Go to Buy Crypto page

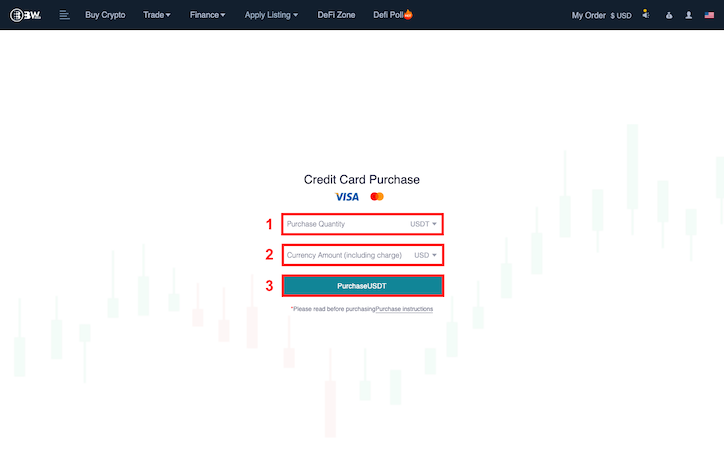pyautogui.click(x=105, y=15)
